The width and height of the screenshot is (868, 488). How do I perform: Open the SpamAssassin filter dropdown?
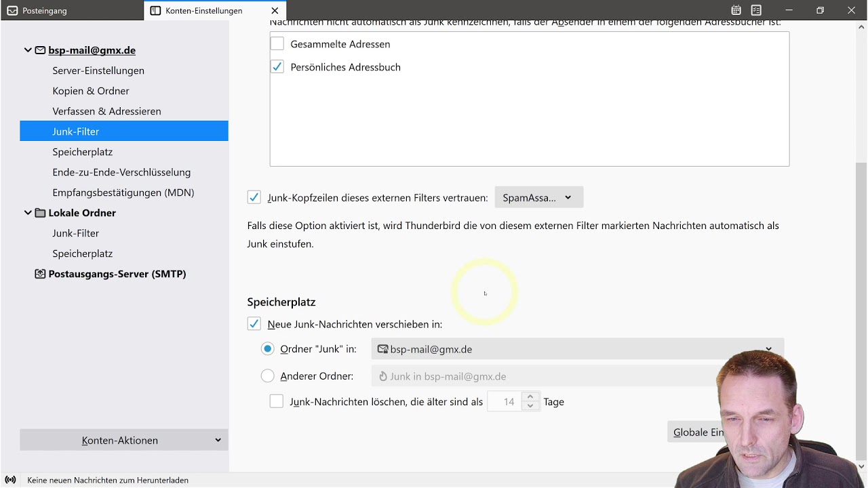(x=538, y=197)
